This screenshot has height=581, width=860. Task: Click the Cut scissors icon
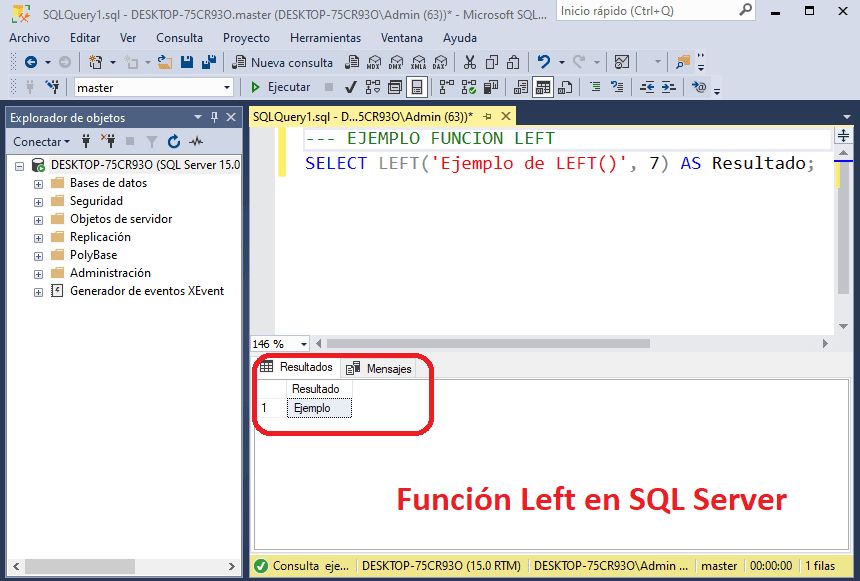[469, 62]
